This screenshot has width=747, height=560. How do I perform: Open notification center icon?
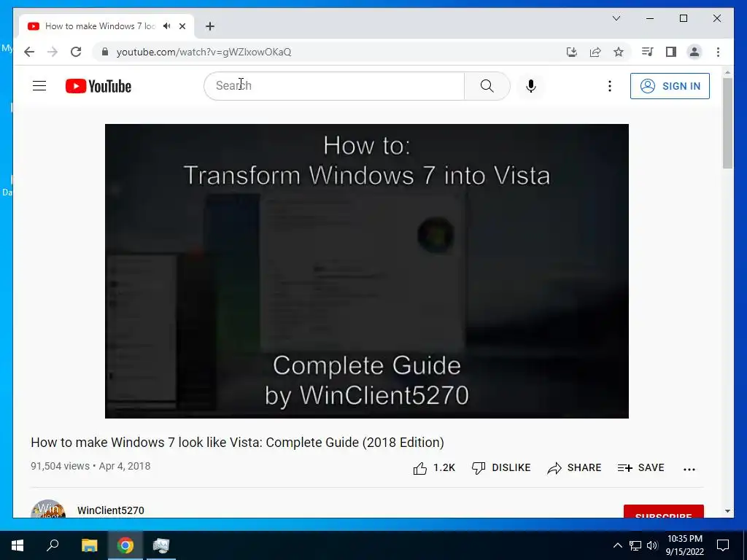tap(723, 545)
